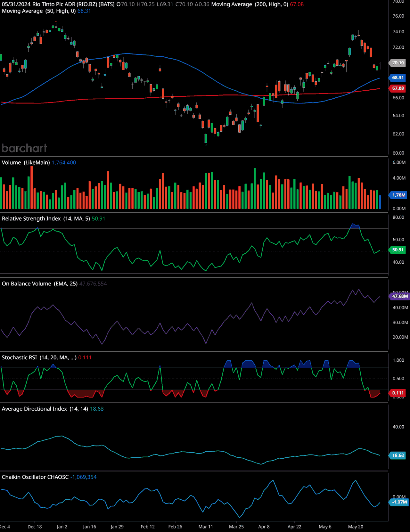Click the Feb 12 date label
Viewport: 410px width, 532px height.
(148, 527)
